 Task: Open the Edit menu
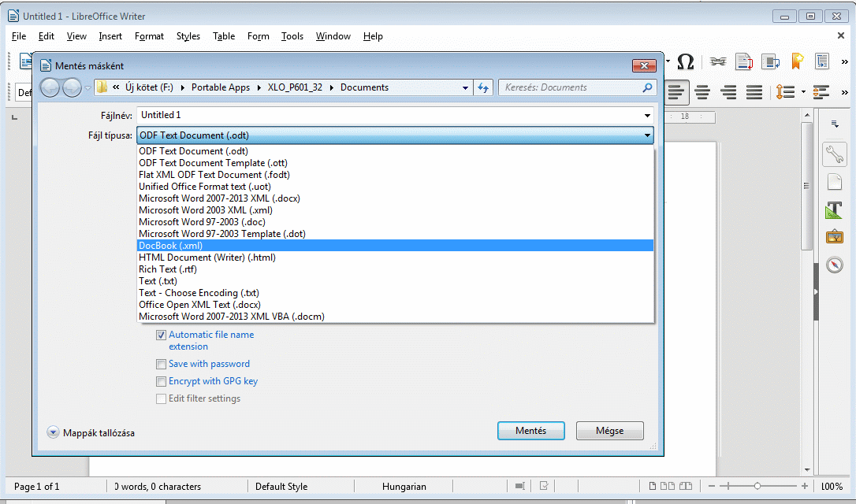tap(46, 36)
